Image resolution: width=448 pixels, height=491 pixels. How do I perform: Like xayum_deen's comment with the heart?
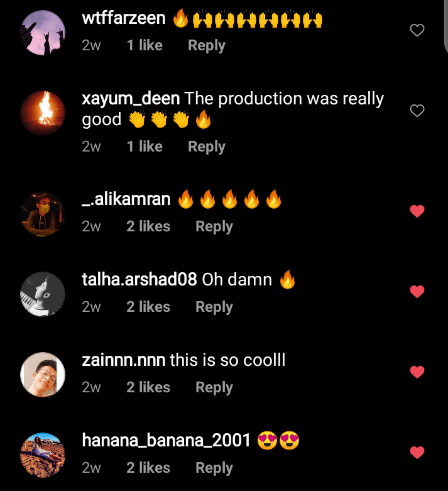click(x=417, y=111)
